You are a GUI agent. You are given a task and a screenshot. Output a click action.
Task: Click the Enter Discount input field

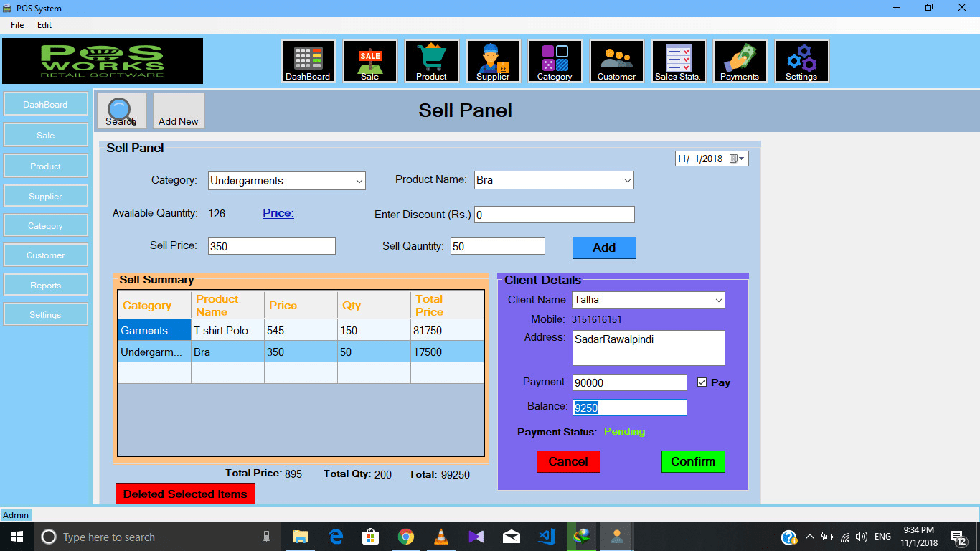pyautogui.click(x=554, y=215)
